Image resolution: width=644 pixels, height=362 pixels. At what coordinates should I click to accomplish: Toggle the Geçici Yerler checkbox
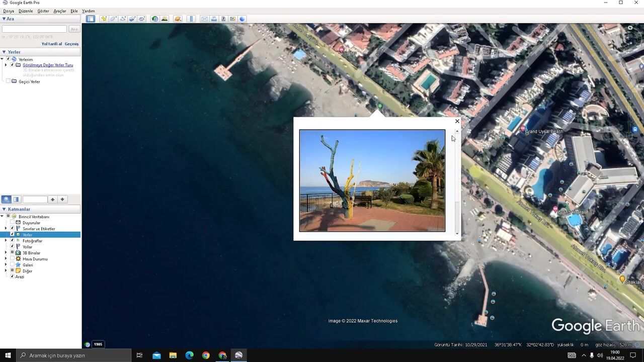point(8,81)
